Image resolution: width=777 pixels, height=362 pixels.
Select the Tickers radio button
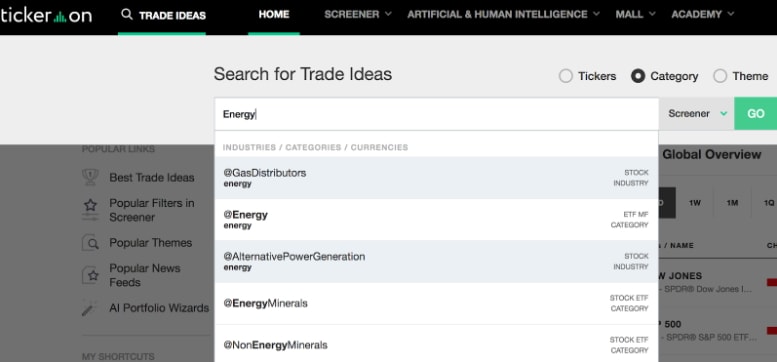[x=565, y=76]
